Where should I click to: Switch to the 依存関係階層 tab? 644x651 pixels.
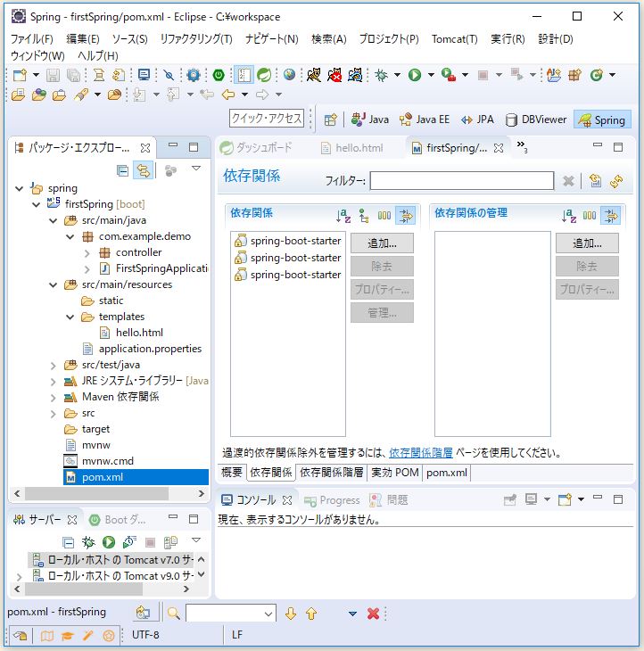331,472
